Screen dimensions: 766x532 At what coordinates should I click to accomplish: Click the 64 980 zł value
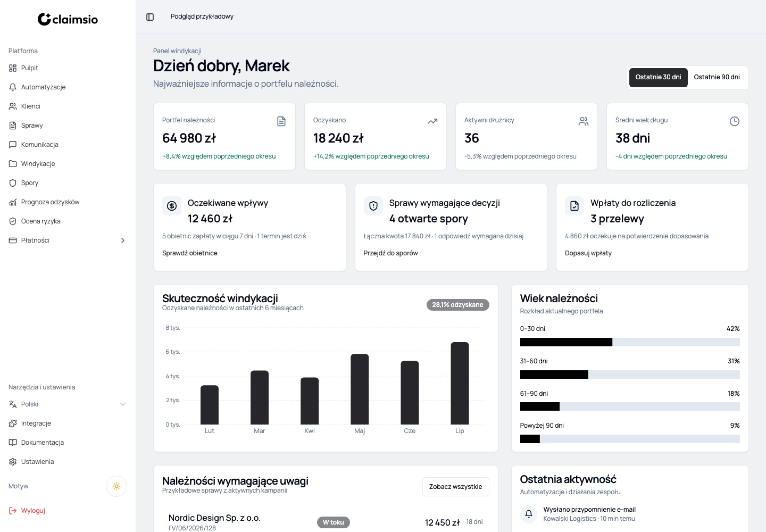click(189, 138)
